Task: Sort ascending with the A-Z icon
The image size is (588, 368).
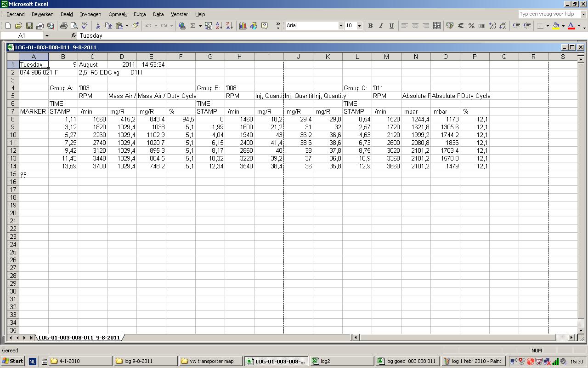Action: click(219, 26)
